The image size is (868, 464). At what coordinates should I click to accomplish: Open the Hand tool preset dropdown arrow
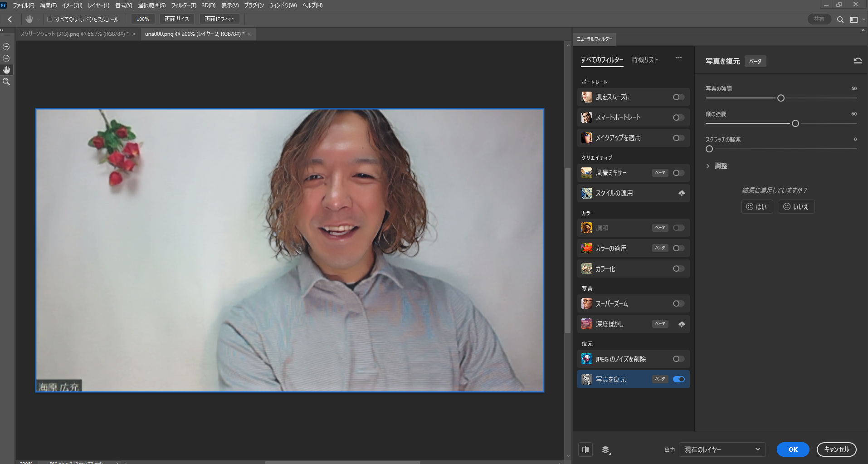coord(38,20)
